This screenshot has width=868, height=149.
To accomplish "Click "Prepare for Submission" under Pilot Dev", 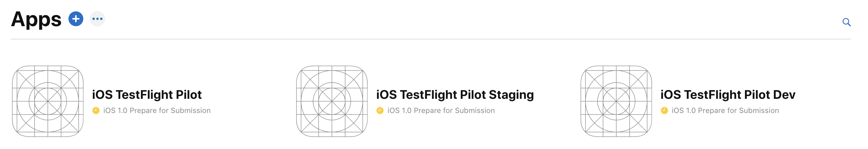I will click(x=738, y=111).
